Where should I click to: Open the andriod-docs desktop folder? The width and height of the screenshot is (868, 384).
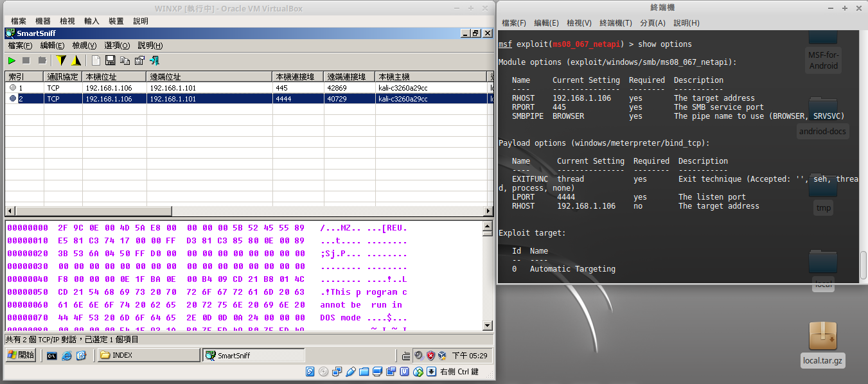coord(823,119)
